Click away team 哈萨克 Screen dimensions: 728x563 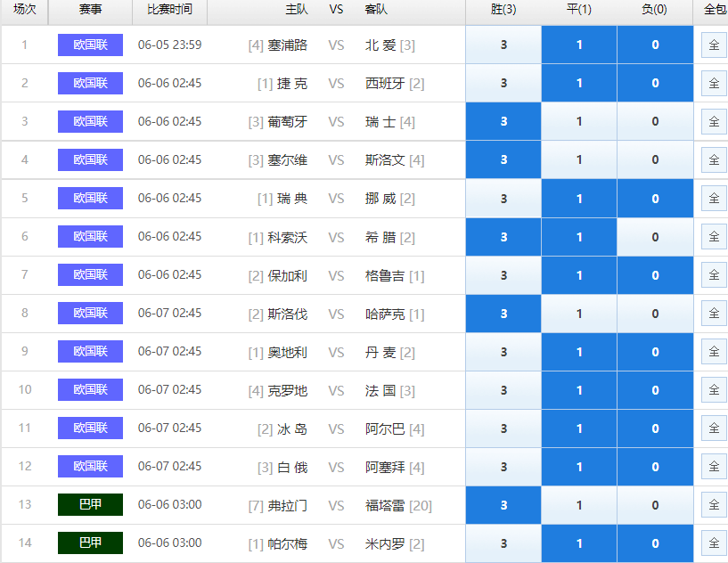coord(385,314)
